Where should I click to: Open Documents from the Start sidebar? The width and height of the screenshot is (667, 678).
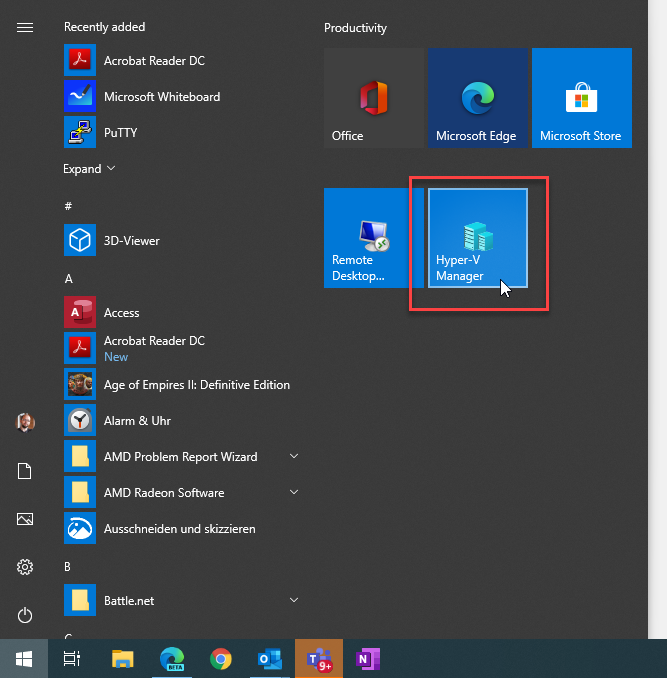click(25, 471)
